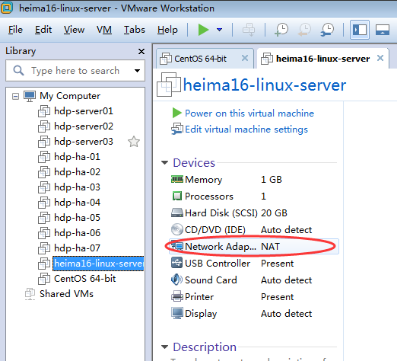The height and width of the screenshot is (362, 398).
Task: Click the 1 GB memory value
Action: 271,179
